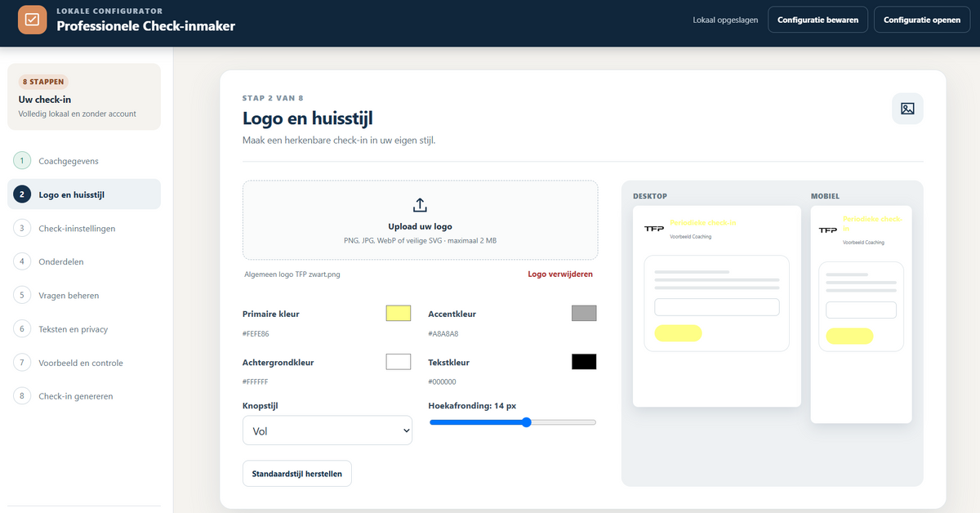This screenshot has width=980, height=513.
Task: Jump to Check-in genereren step
Action: [84, 396]
